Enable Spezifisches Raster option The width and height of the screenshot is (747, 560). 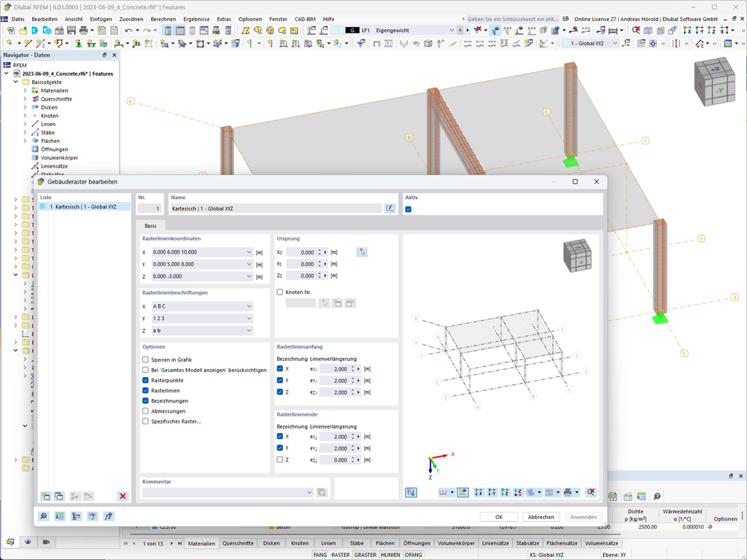[145, 421]
